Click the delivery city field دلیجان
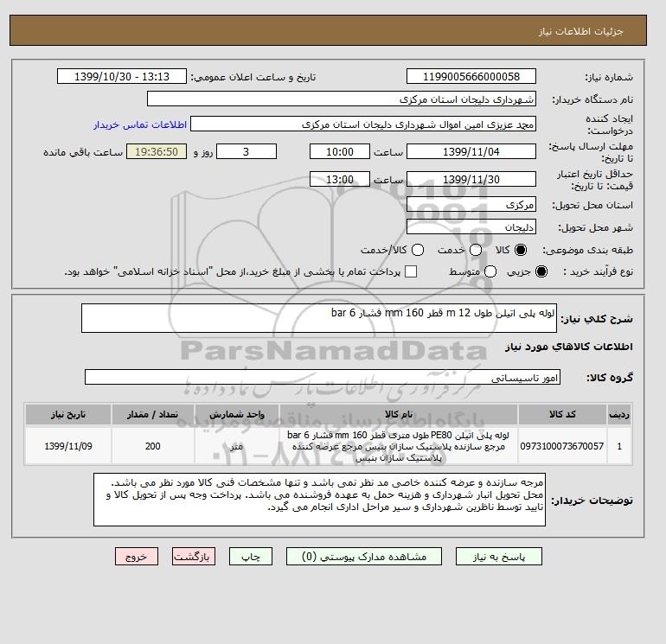 tap(471, 227)
